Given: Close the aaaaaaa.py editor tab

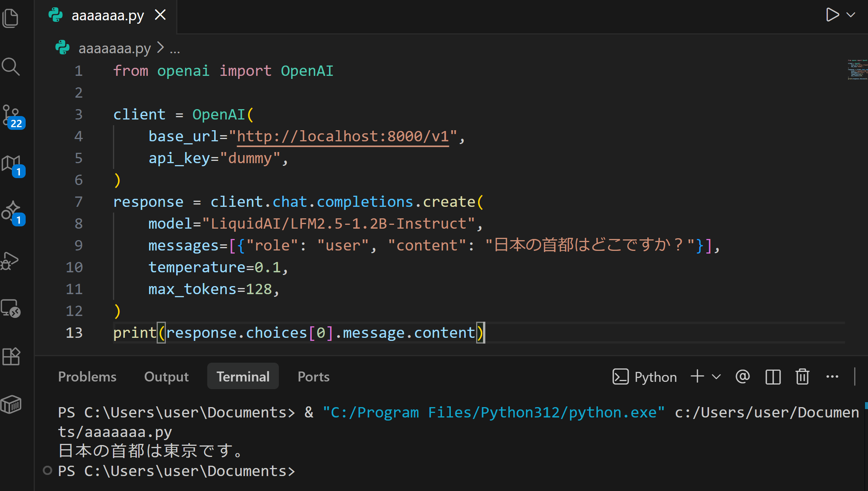Looking at the screenshot, I should tap(160, 15).
